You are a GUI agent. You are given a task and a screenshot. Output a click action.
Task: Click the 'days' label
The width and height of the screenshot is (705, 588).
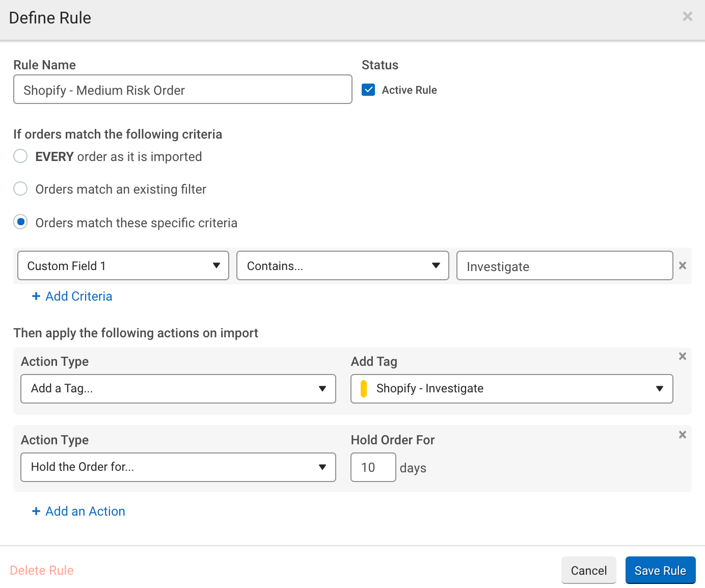point(413,468)
